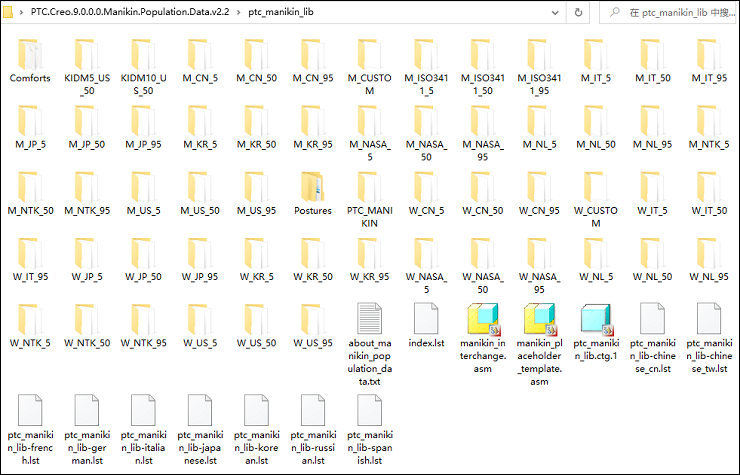
Task: Click the search box for ptc_manikin_lib
Action: pyautogui.click(x=669, y=13)
